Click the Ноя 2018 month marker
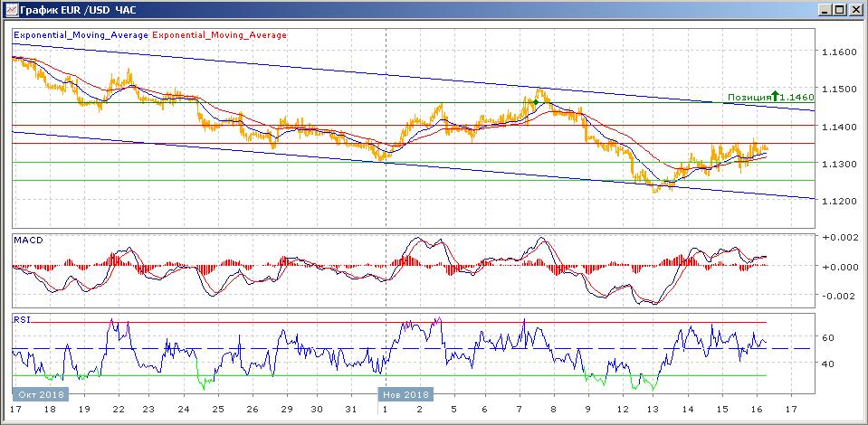This screenshot has height=425, width=868. [x=405, y=394]
